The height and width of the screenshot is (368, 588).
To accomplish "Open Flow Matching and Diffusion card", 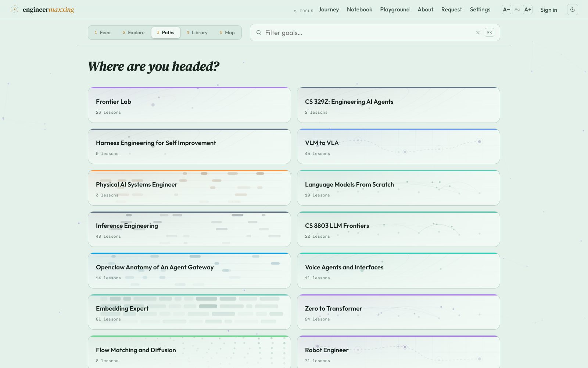I will pos(189,352).
